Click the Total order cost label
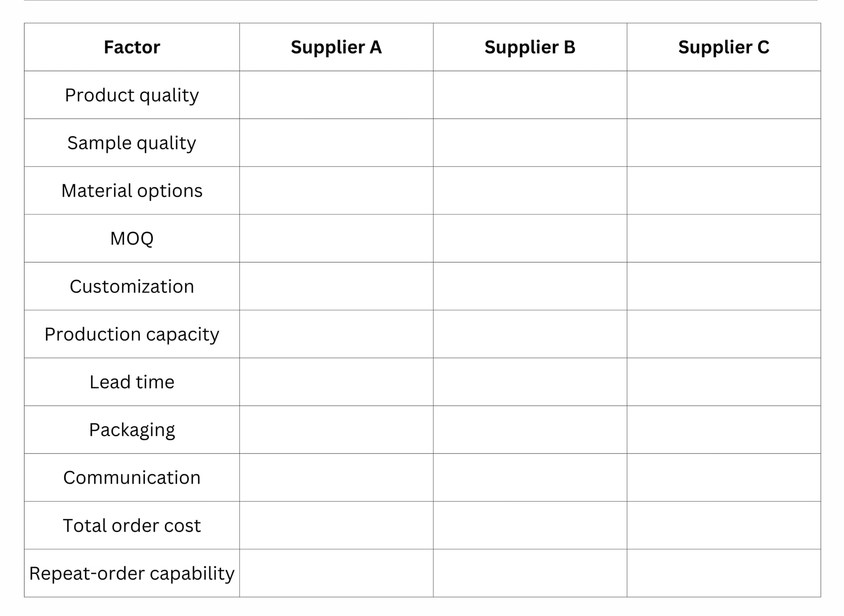The image size is (844, 616). coord(132,526)
